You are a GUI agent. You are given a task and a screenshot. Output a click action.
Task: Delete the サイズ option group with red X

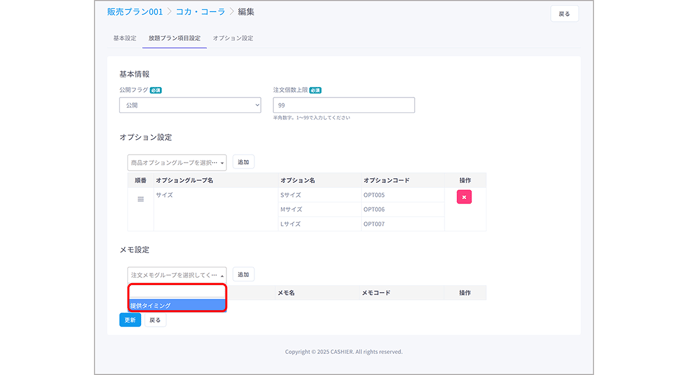464,197
